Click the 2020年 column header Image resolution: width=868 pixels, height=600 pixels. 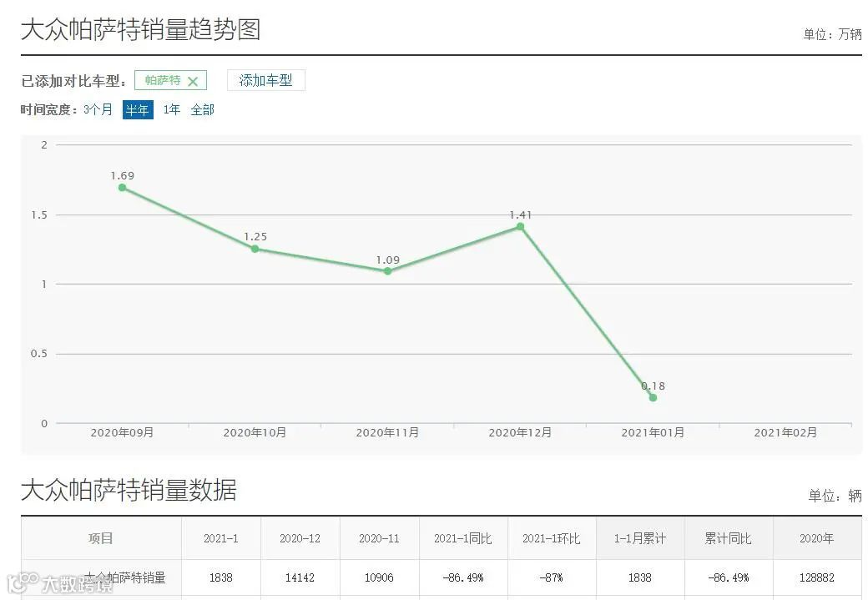tap(817, 538)
